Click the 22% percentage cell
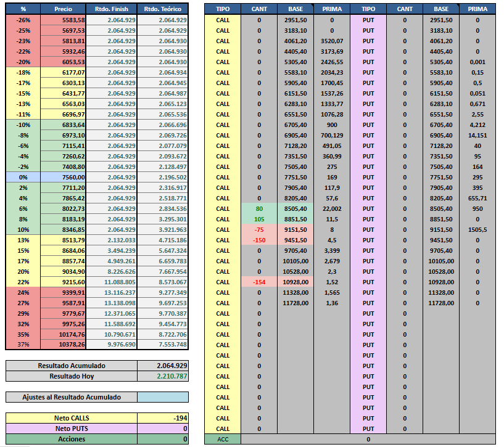This screenshot has height=447, width=504. [23, 282]
